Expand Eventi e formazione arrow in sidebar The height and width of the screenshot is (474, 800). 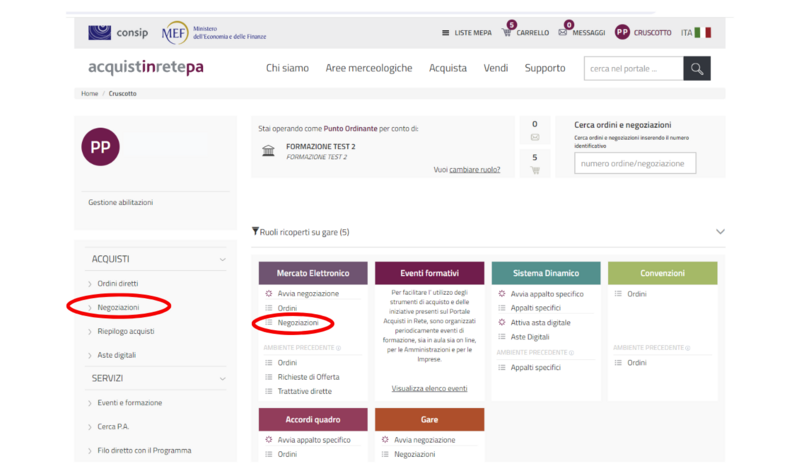coord(90,404)
